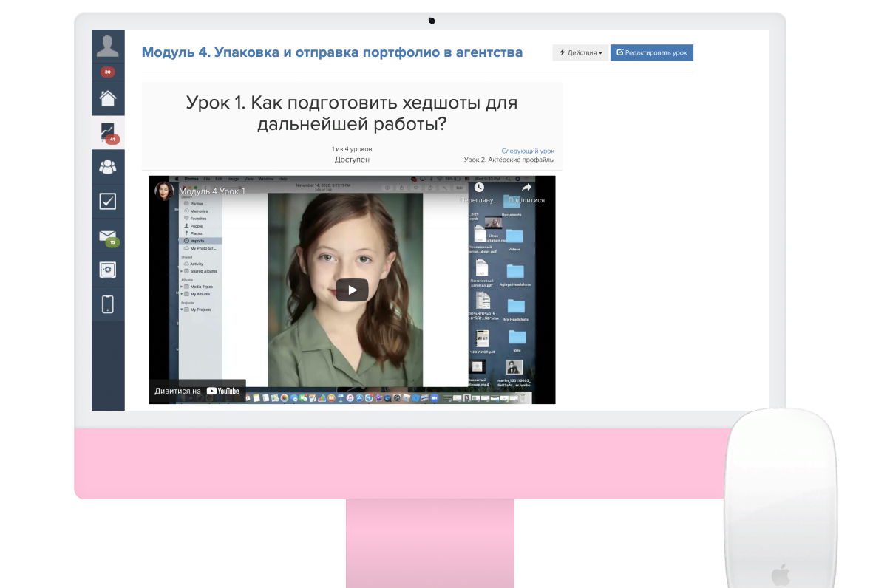Click the video title Модуль 4 Урок 1
Viewport: 887px width, 588px height.
(211, 191)
